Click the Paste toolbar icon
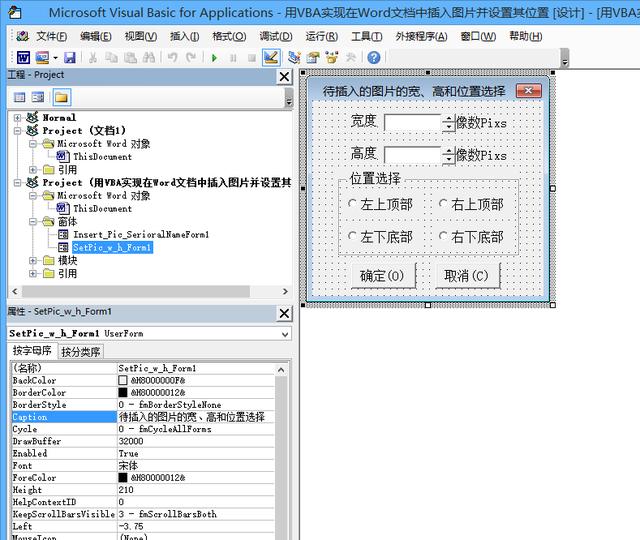 click(x=130, y=58)
